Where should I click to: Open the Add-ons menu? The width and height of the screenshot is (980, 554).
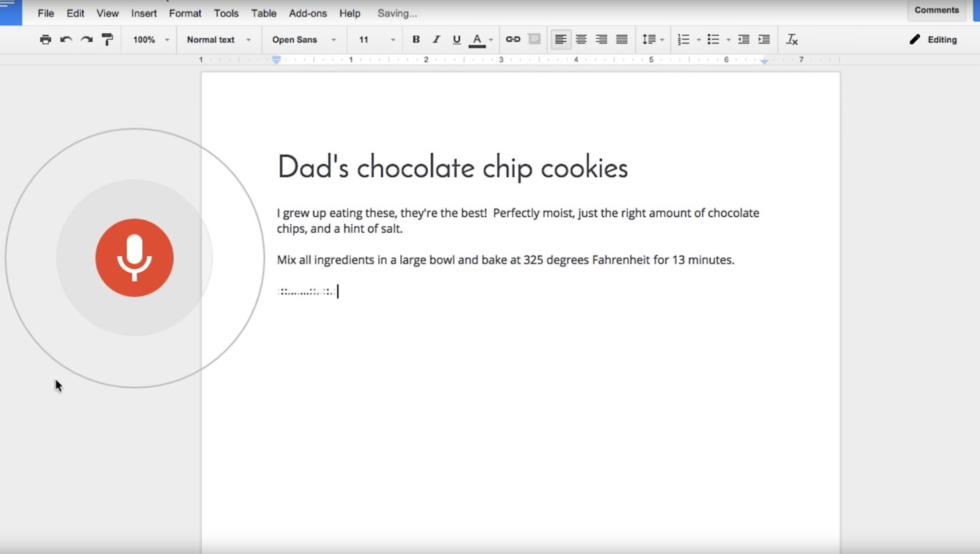307,13
